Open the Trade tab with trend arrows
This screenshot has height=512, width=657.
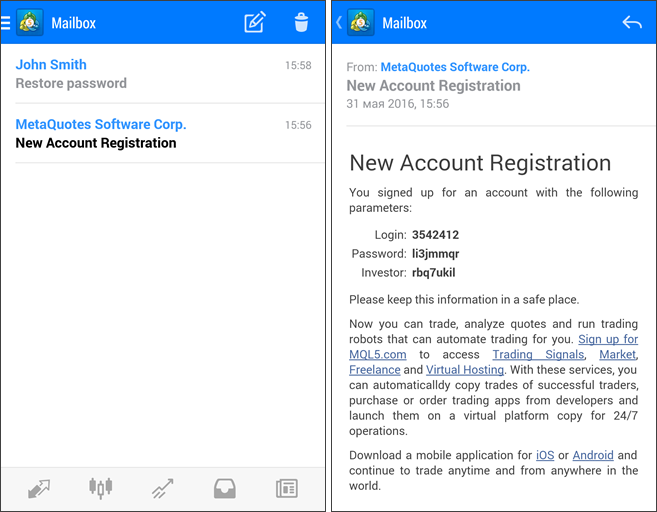162,488
